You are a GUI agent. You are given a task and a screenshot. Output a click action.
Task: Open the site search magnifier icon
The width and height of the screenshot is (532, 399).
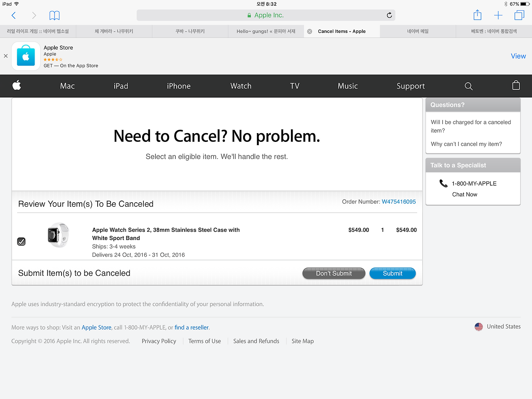[468, 86]
